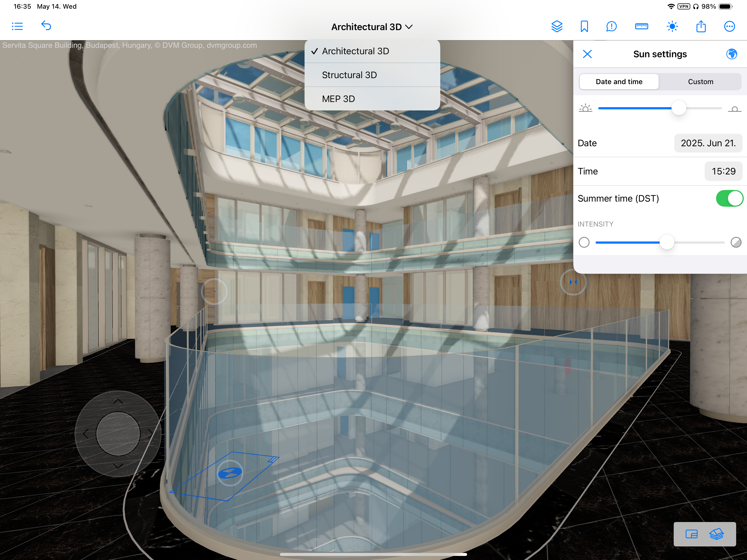
Task: Open the more options ellipsis icon
Action: pos(729,26)
